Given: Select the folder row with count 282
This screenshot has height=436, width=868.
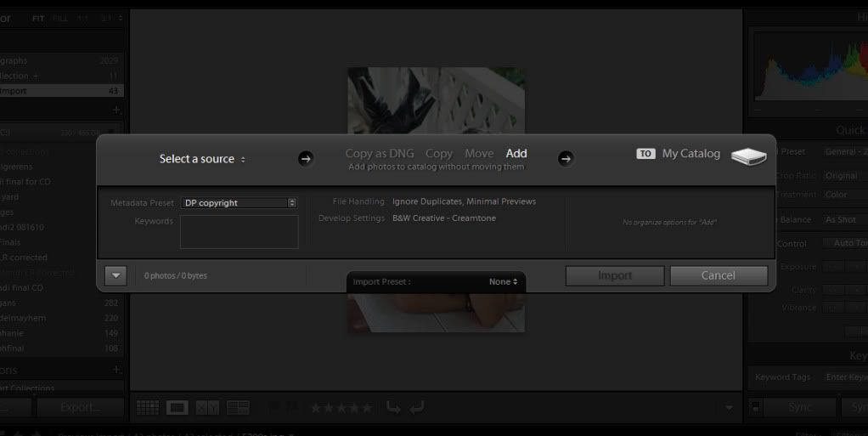Looking at the screenshot, I should [x=61, y=303].
